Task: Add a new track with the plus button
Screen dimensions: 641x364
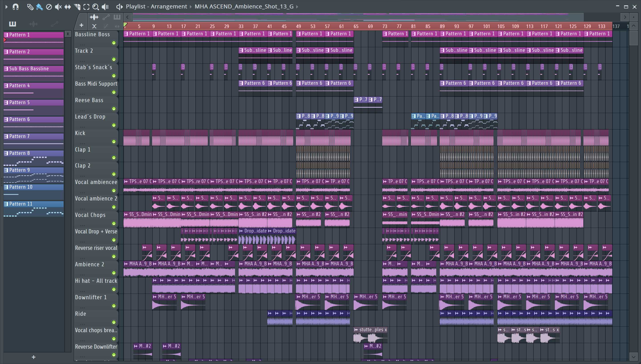Action: 81,25
